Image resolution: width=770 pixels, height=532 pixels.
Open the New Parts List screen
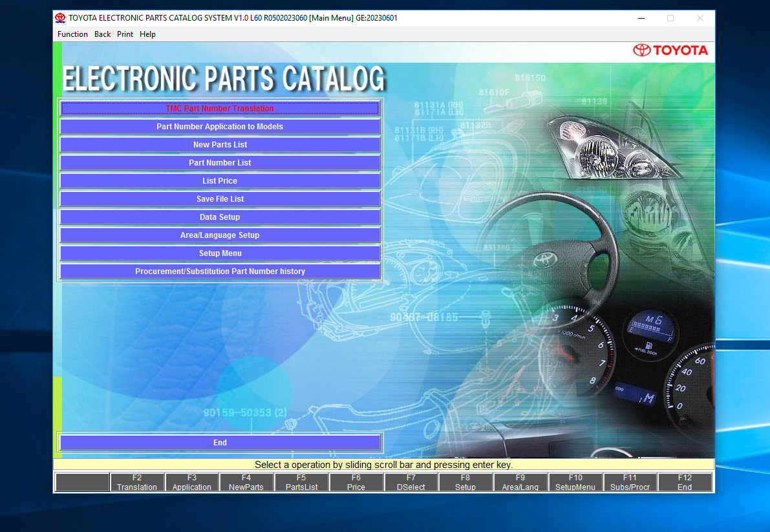pyautogui.click(x=220, y=144)
